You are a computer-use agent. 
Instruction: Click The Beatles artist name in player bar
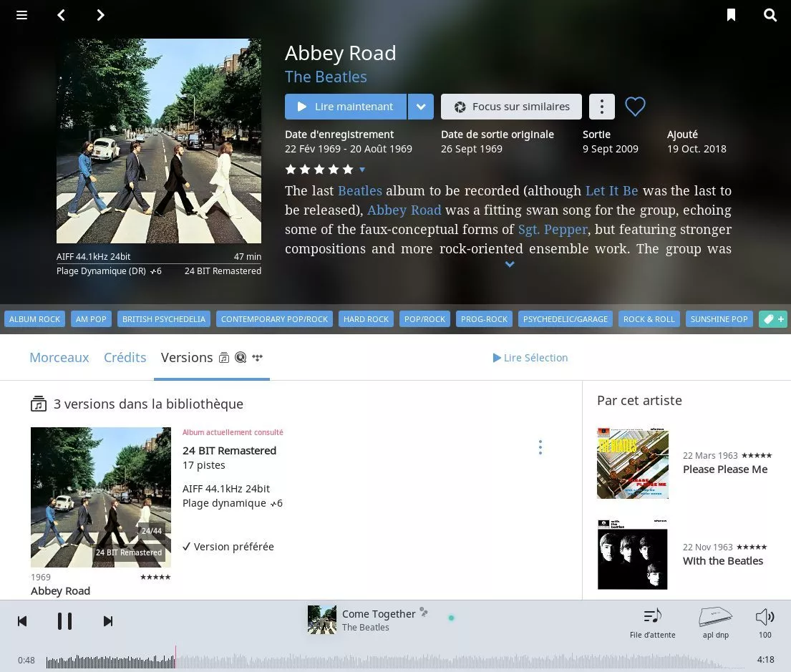pyautogui.click(x=365, y=628)
